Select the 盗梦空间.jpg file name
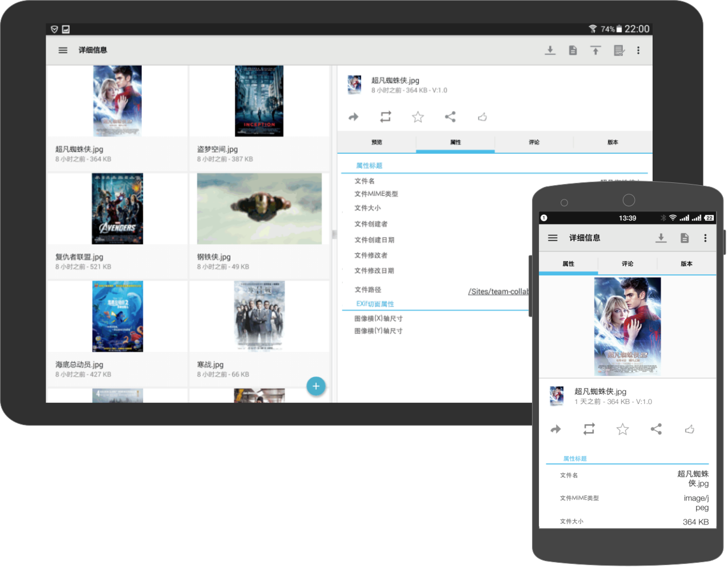728x568 pixels. tap(217, 149)
